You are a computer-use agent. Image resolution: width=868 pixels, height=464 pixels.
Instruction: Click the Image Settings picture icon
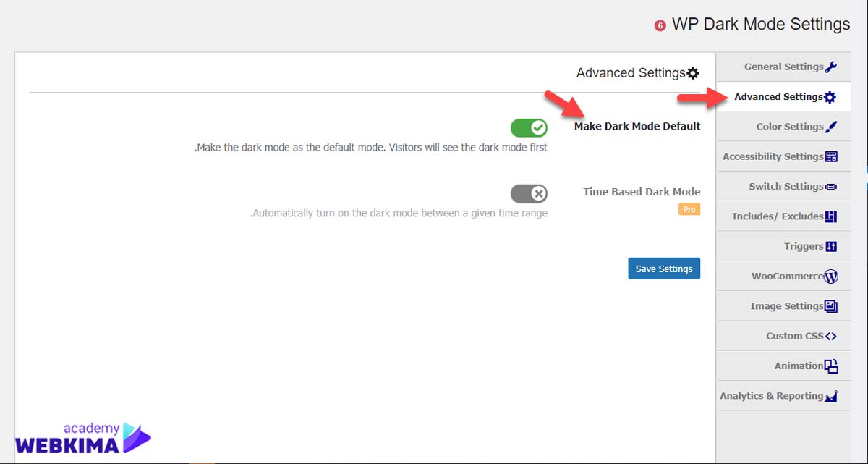click(x=831, y=306)
